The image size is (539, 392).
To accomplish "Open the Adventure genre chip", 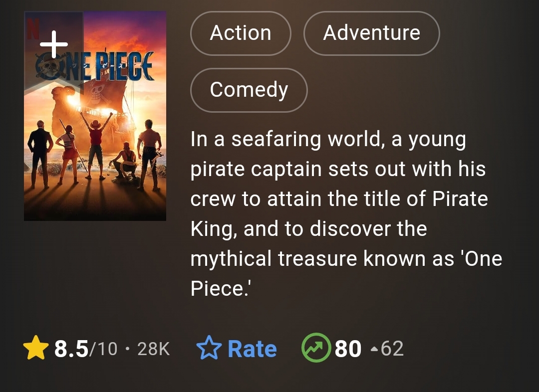I will pos(371,33).
